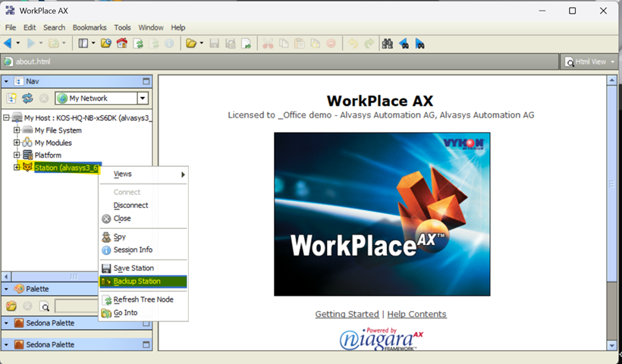Click the Open folder toolbar icon
Viewport: 622px width, 364px height.
pos(191,43)
